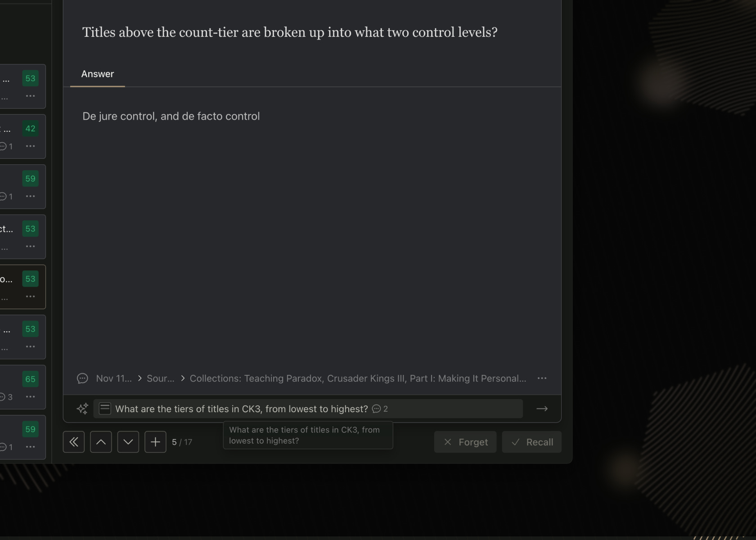Screen dimensions: 756x540
Task: Open Collections: Teaching Paradox source breadcrumb
Action: [x=358, y=378]
